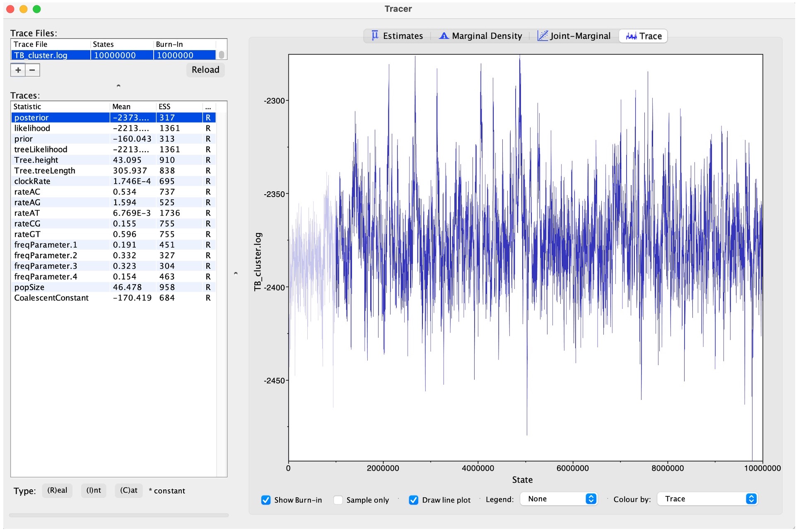Image resolution: width=803 pixels, height=532 pixels.
Task: Select the freqParameter.4 trace row
Action: (x=113, y=277)
